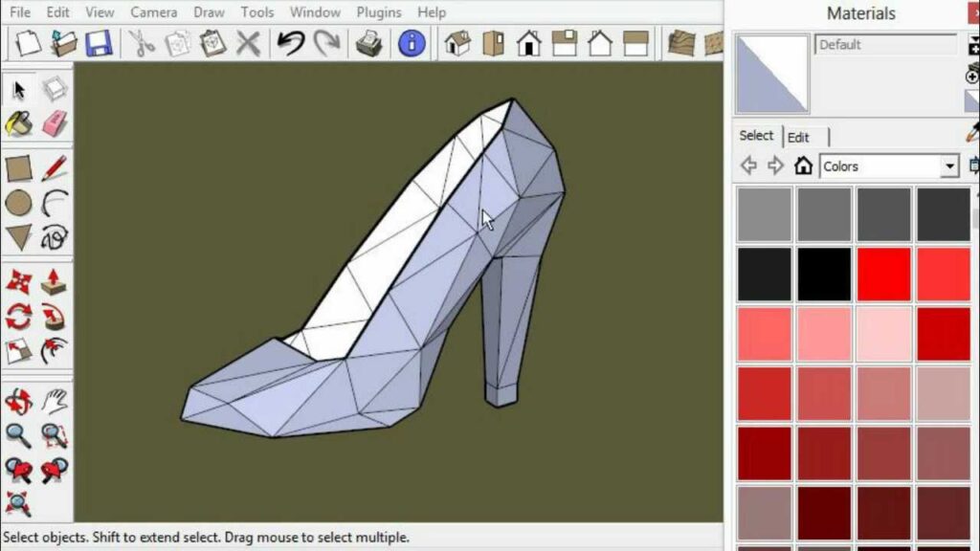Click the Model Info button

412,43
